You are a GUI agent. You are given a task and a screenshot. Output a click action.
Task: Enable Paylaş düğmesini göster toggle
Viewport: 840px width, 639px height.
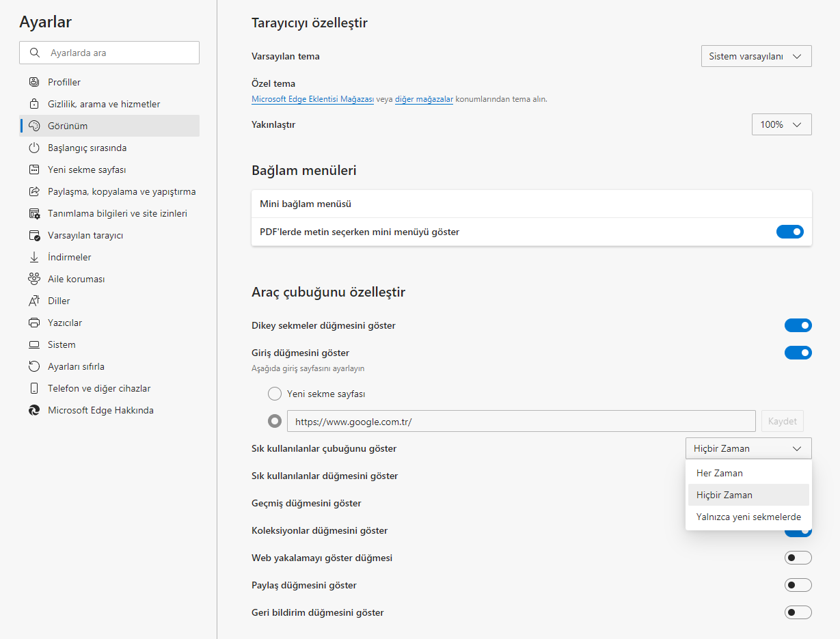click(798, 585)
